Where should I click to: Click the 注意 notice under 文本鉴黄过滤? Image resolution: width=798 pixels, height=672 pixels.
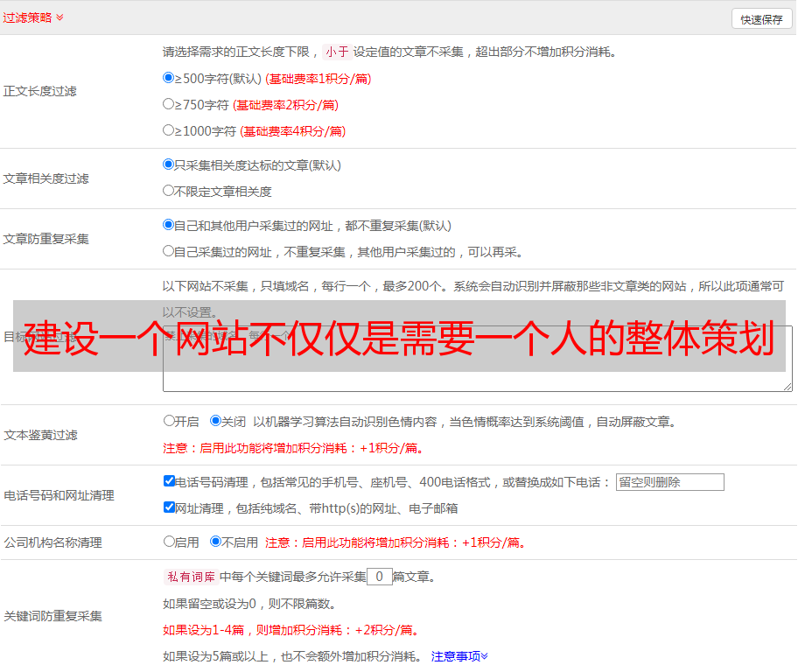[293, 449]
